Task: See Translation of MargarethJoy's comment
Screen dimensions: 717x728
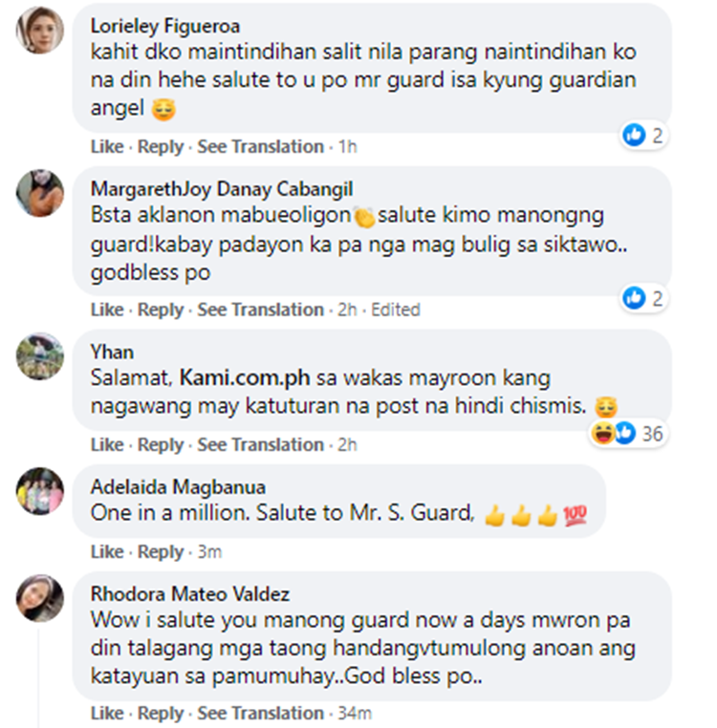Action: point(261,310)
